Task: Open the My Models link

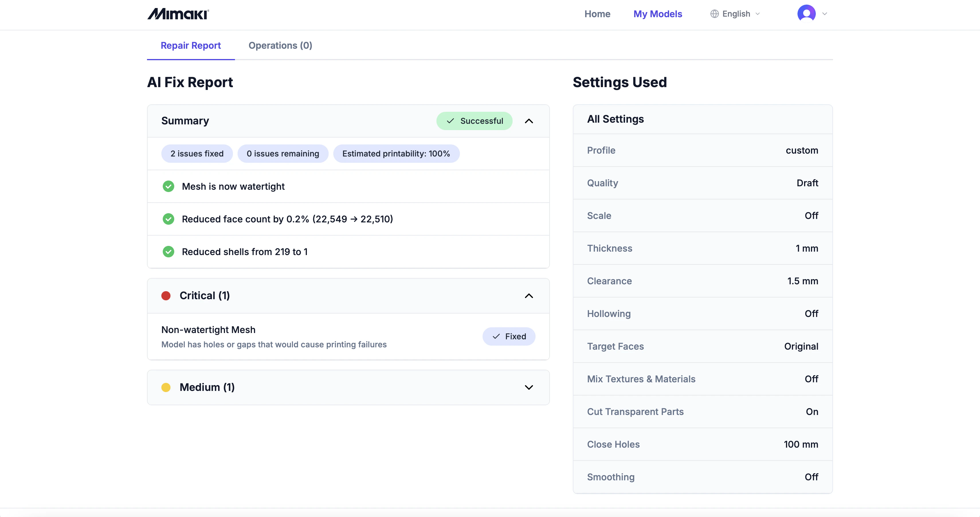Action: pyautogui.click(x=657, y=14)
